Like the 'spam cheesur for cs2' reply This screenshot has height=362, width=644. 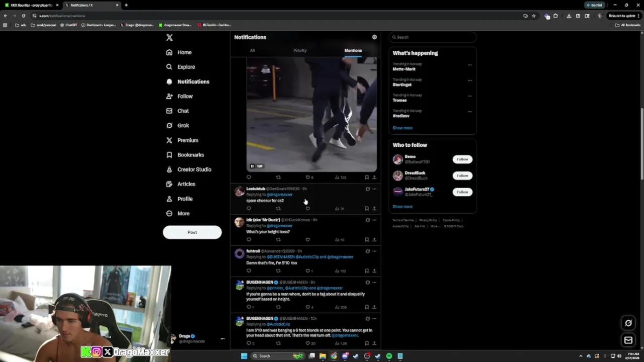pos(307,208)
